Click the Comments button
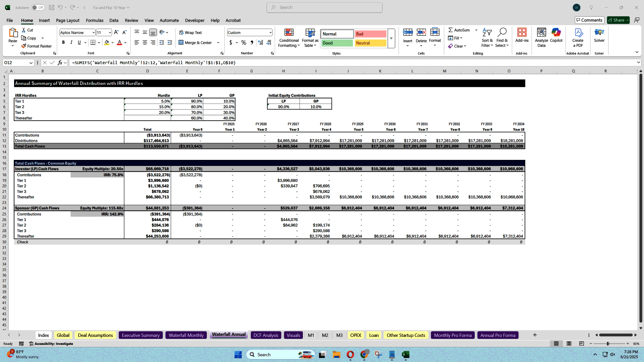The height and width of the screenshot is (362, 644). (589, 20)
